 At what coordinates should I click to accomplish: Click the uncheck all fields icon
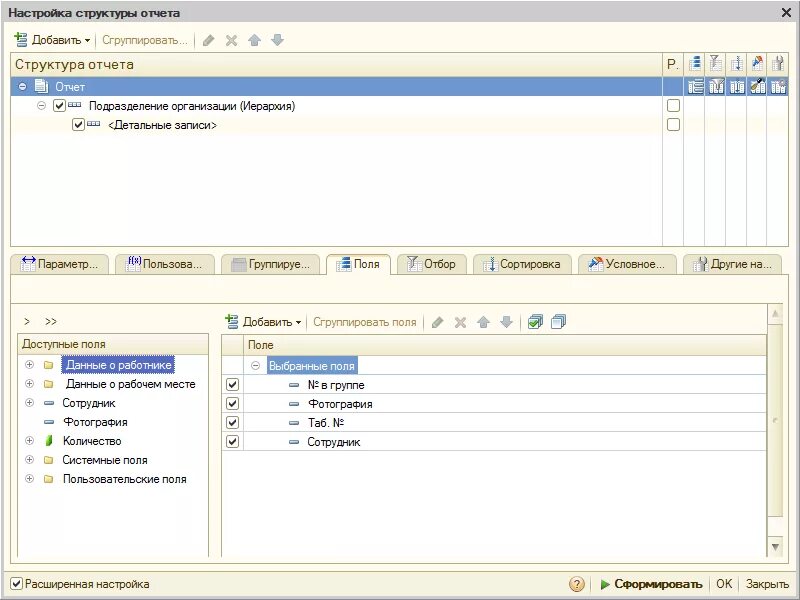(558, 322)
